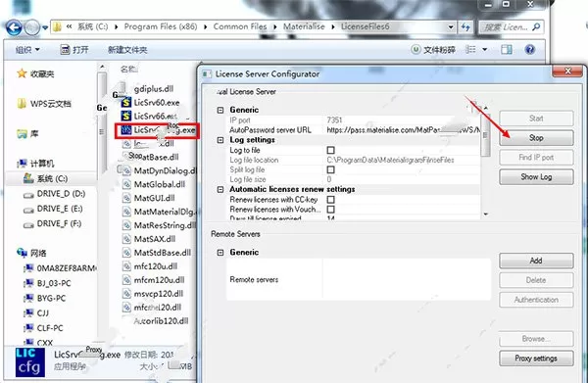Click the settings list scrollbar down arrow
Image resolution: width=588 pixels, height=383 pixels.
click(486, 214)
